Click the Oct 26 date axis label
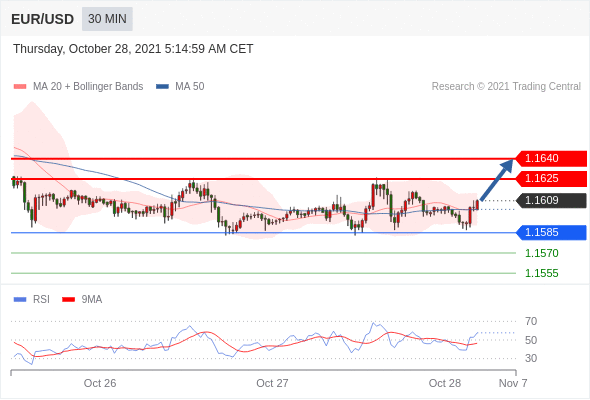 pos(100,383)
